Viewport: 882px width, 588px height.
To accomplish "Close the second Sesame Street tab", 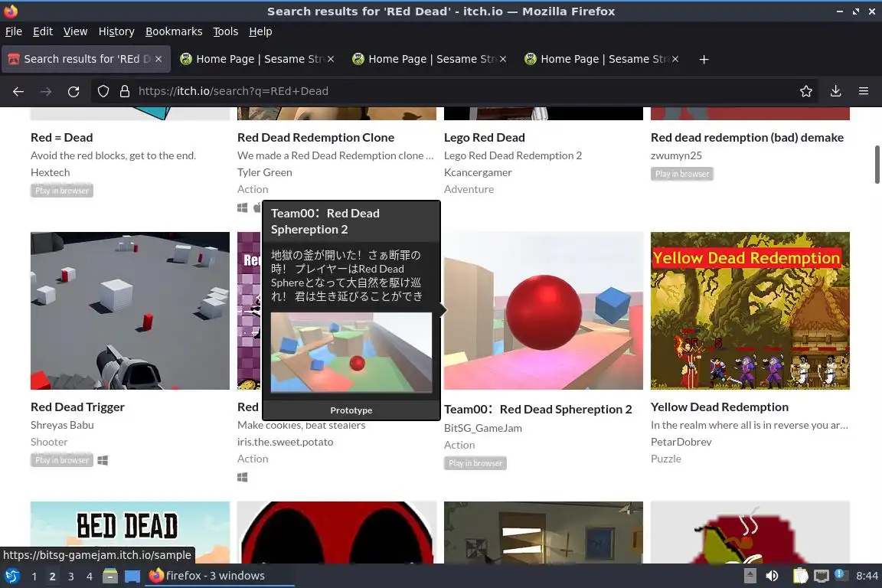I will 503,59.
